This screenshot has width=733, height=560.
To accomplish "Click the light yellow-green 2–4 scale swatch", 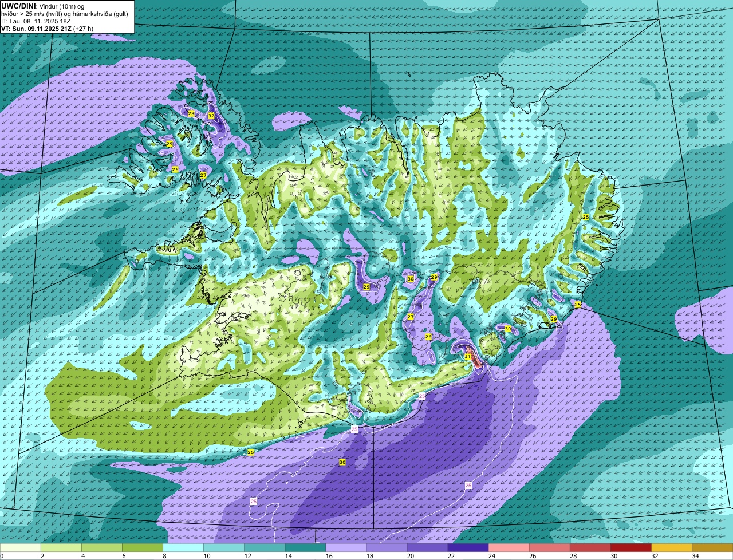I will pos(61,548).
